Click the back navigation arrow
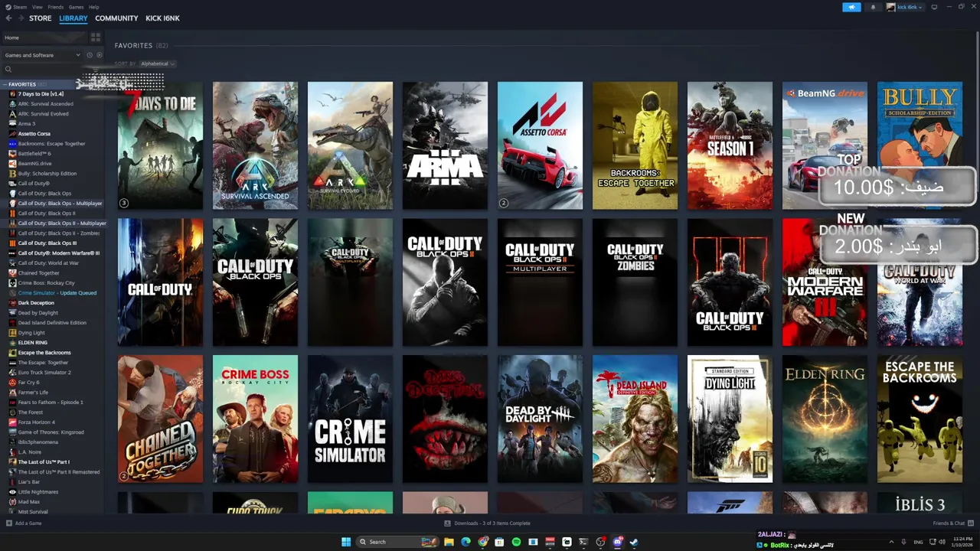980x551 pixels. 8,18
